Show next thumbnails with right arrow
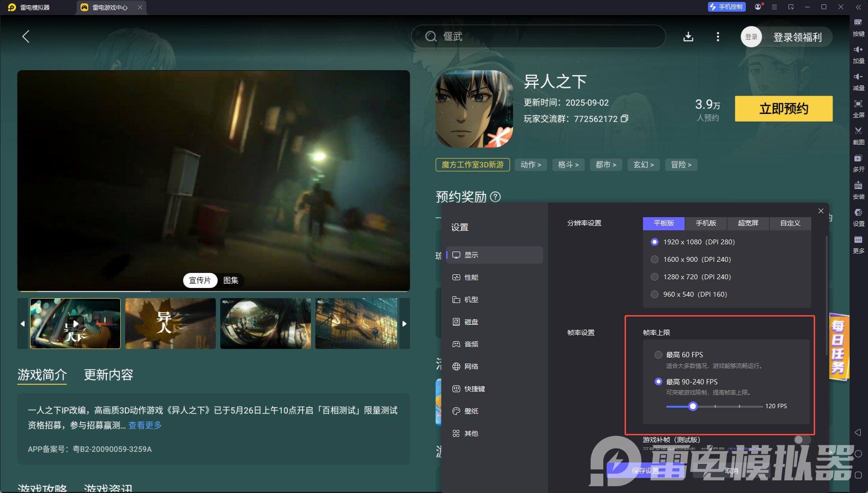Screen dimensions: 868x493 point(404,323)
